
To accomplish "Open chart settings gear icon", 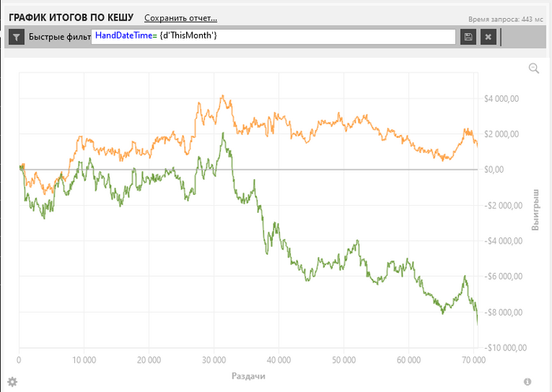I will [13, 382].
